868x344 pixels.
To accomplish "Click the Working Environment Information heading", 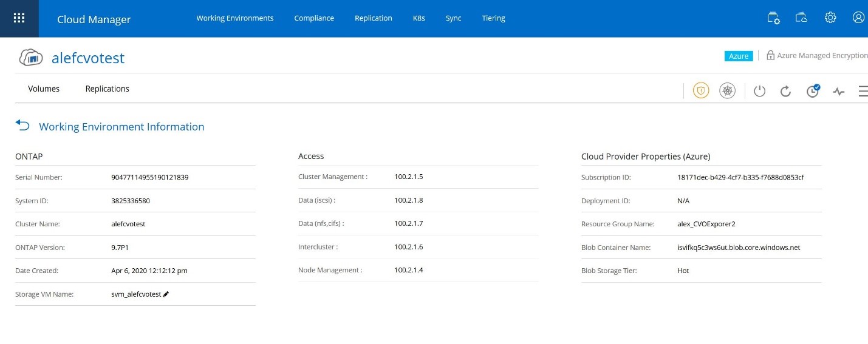I will click(x=121, y=127).
